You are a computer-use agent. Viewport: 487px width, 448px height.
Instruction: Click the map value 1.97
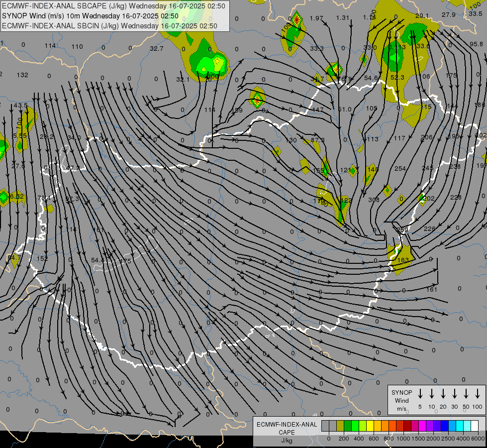point(316,18)
